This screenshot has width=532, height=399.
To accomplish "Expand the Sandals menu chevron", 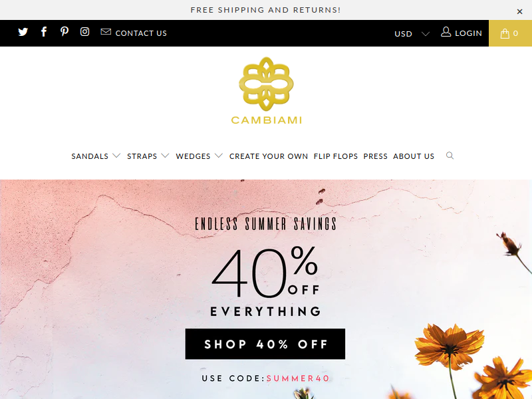I will pyautogui.click(x=116, y=156).
